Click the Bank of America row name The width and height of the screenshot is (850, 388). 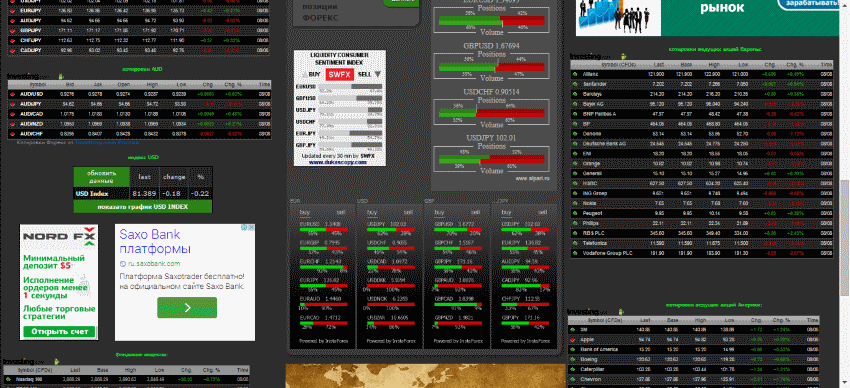pos(599,350)
